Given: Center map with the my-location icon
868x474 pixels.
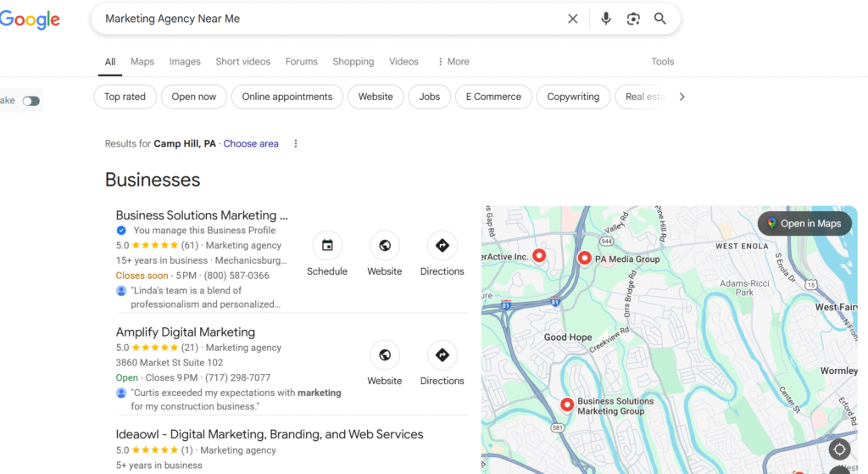Looking at the screenshot, I should (839, 449).
